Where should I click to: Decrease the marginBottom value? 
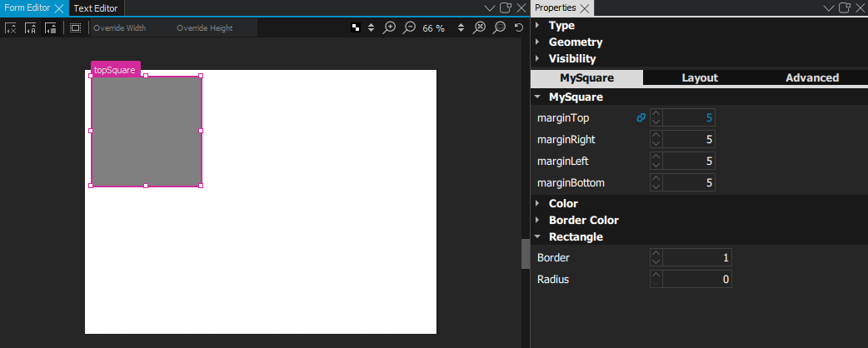click(x=656, y=186)
